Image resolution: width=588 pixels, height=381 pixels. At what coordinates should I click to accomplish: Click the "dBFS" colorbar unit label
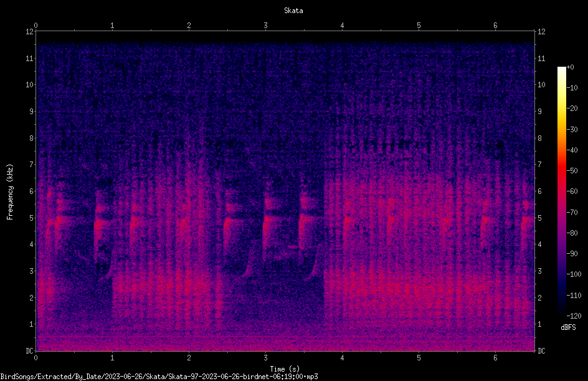[x=568, y=327]
